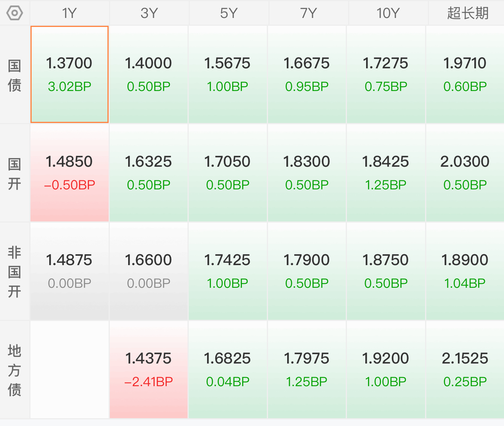The width and height of the screenshot is (504, 426).
Task: Open the red 1.4850 国开 1Y cell
Action: point(70,173)
